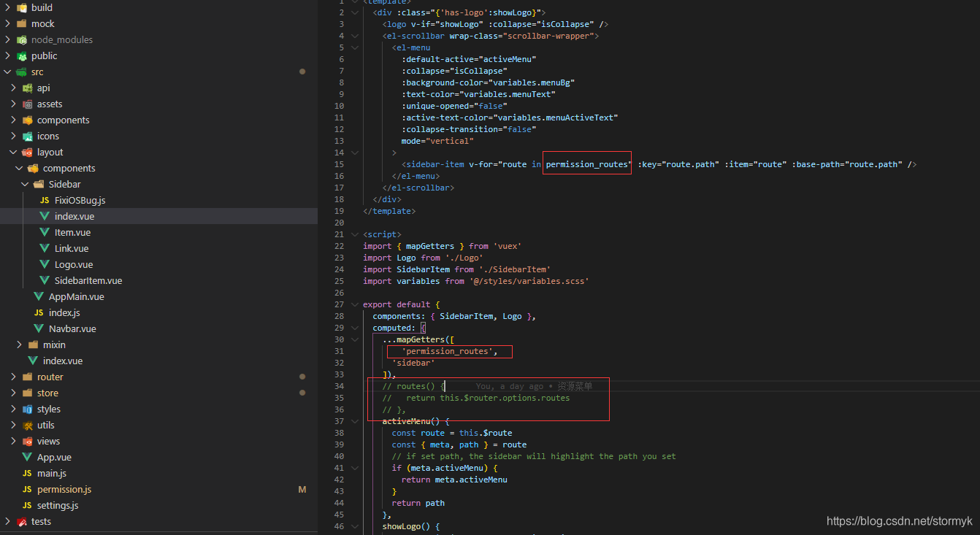
Task: Click the store folder icon
Action: coord(27,393)
